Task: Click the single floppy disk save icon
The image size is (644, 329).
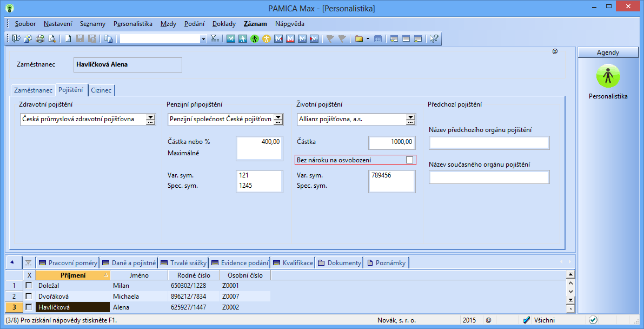Action: pyautogui.click(x=80, y=38)
